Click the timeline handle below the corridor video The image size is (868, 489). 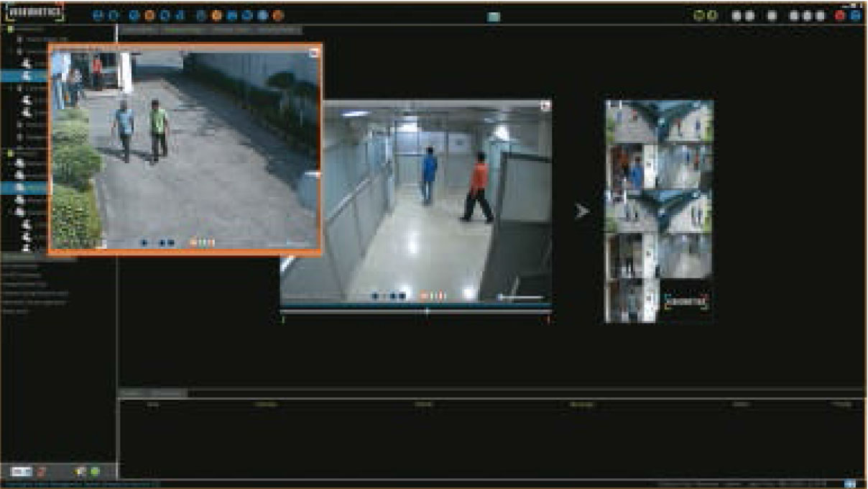427,311
